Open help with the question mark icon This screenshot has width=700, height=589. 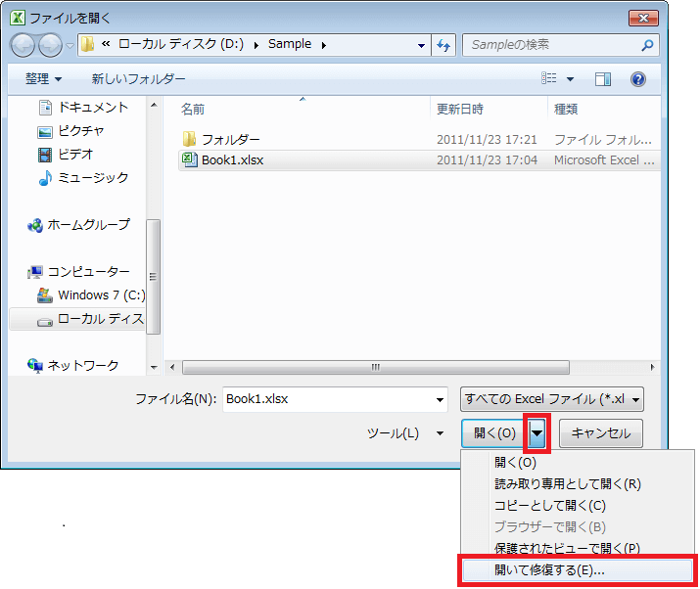coord(638,79)
